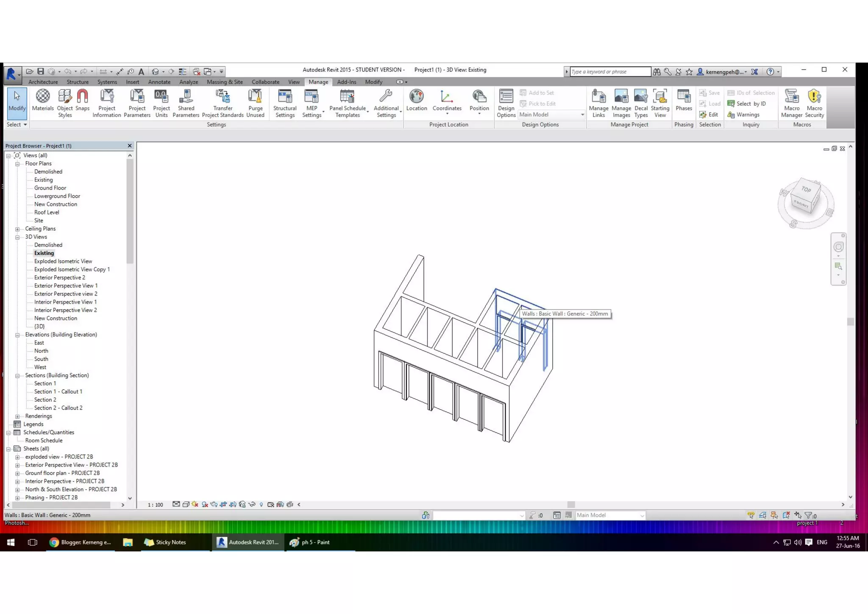Click Select by ID button
The height and width of the screenshot is (614, 868).
click(x=750, y=103)
